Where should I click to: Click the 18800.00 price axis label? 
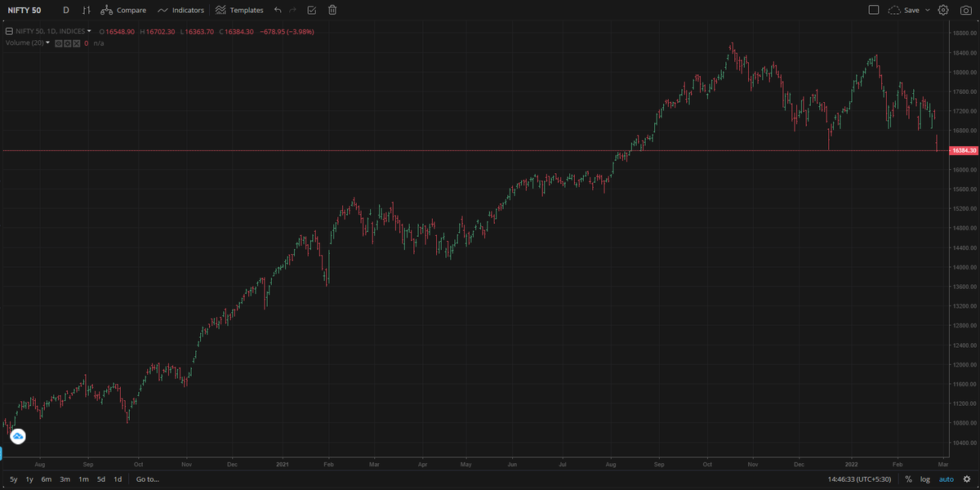point(964,33)
